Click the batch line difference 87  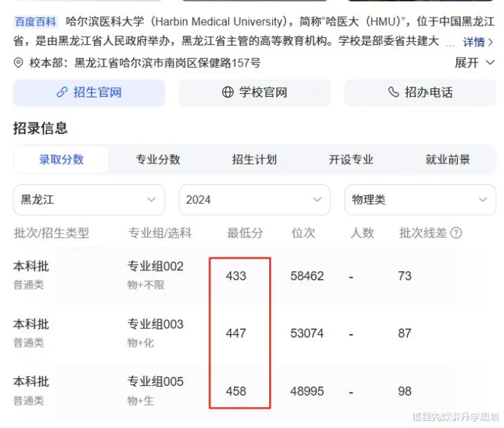[x=404, y=333]
